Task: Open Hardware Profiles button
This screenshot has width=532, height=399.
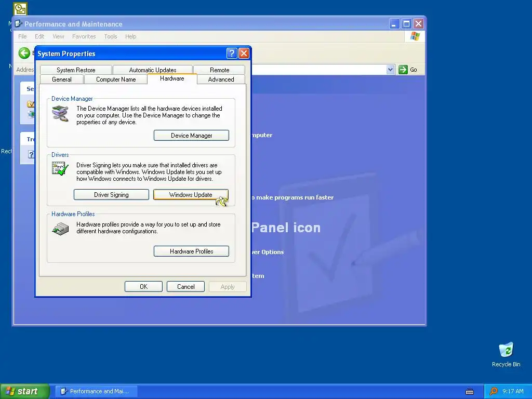Action: tap(191, 251)
